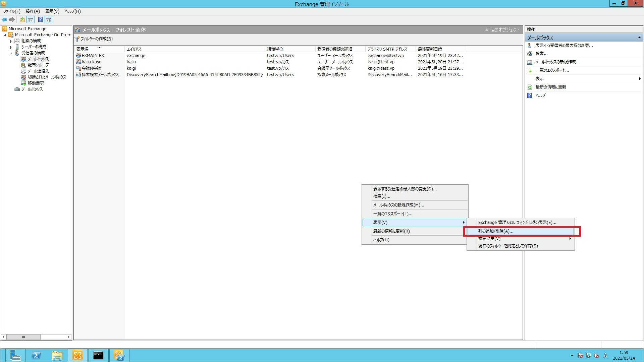Expand the サーバーの構成 tree node

11,47
